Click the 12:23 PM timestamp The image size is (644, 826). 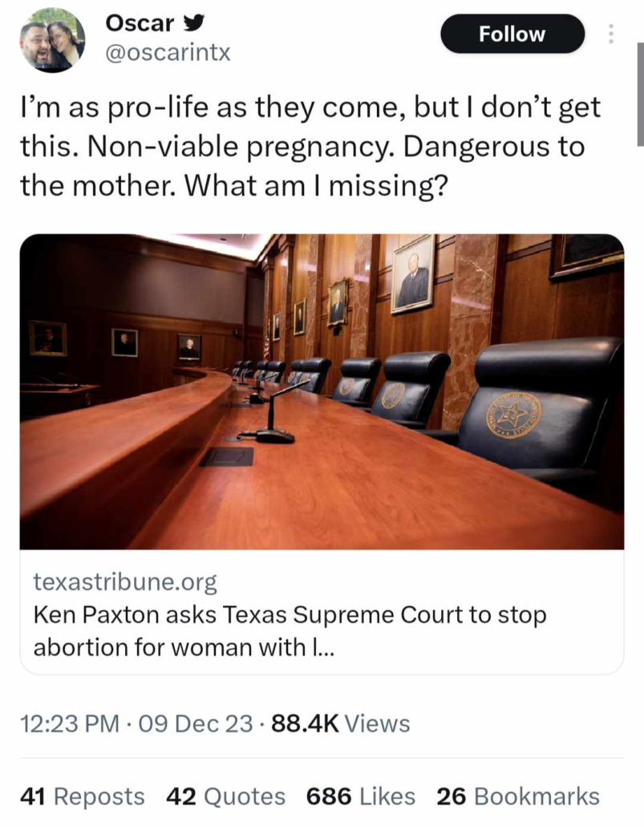click(x=71, y=724)
